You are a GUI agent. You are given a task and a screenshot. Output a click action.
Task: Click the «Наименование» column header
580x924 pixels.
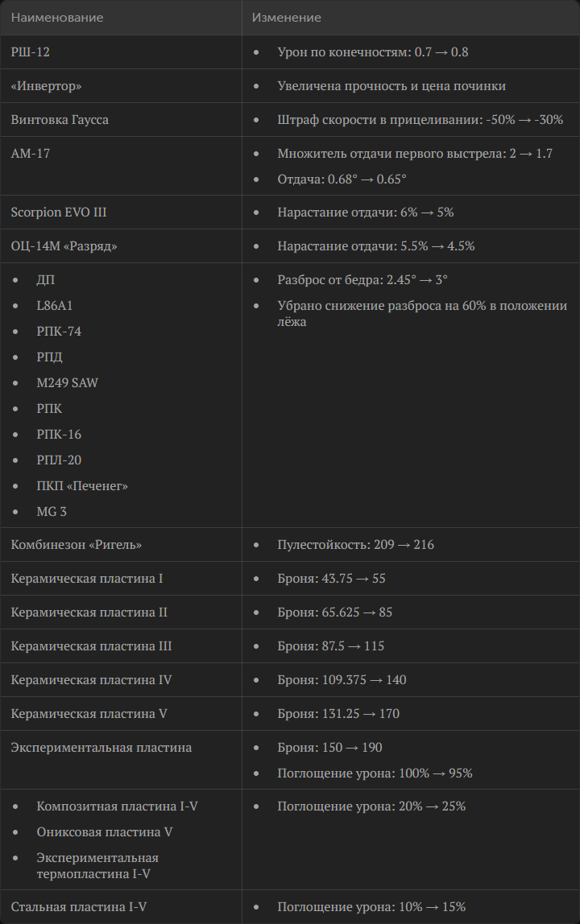(57, 18)
